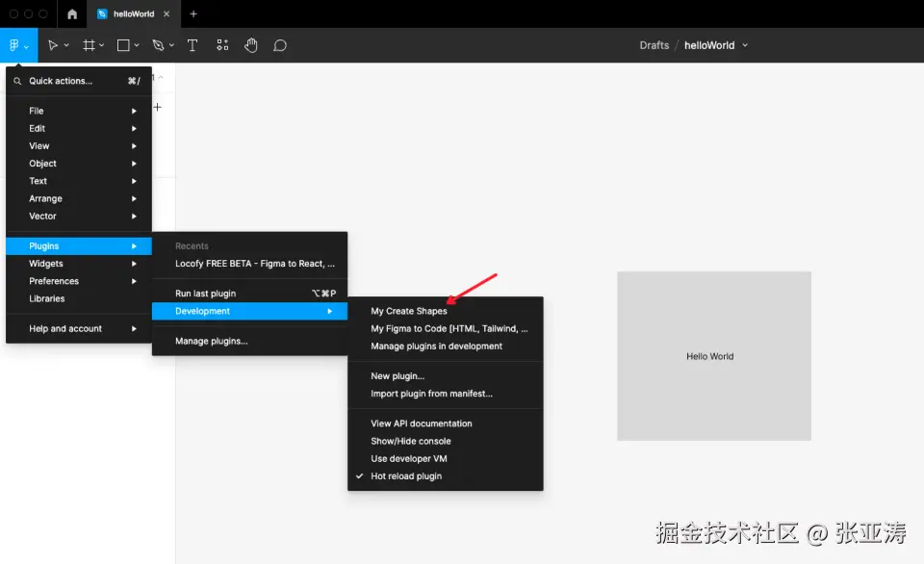Image resolution: width=924 pixels, height=564 pixels.
Task: Click Libraries menu item
Action: pyautogui.click(x=79, y=298)
